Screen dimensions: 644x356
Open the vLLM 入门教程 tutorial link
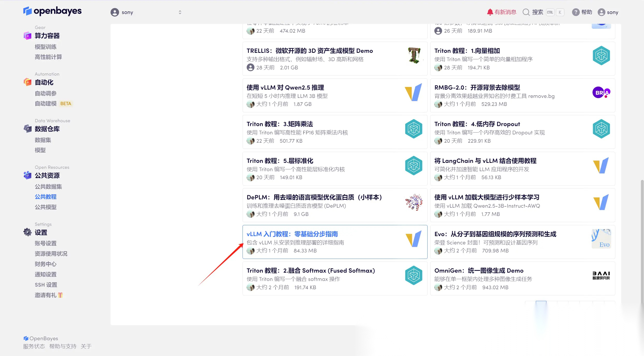292,234
